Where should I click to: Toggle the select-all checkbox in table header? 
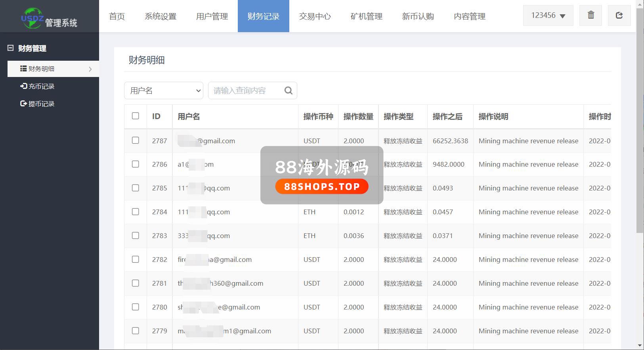[x=136, y=116]
